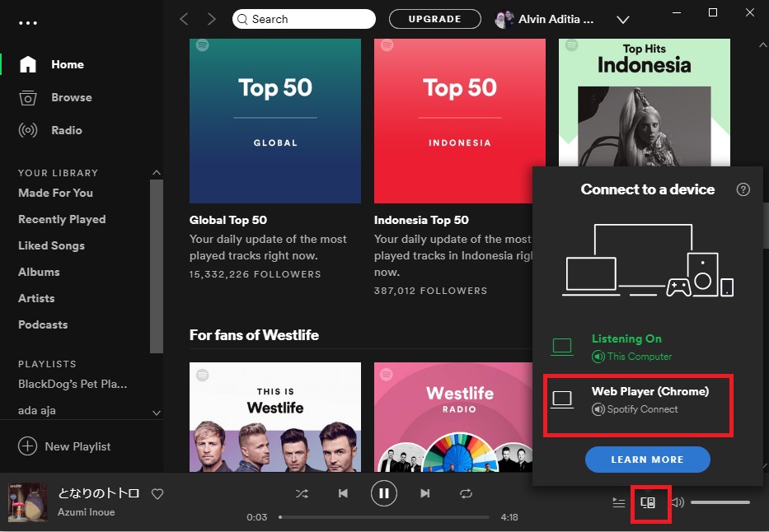769x532 pixels.
Task: Open Indonesia Top 50 cover
Action: point(460,121)
